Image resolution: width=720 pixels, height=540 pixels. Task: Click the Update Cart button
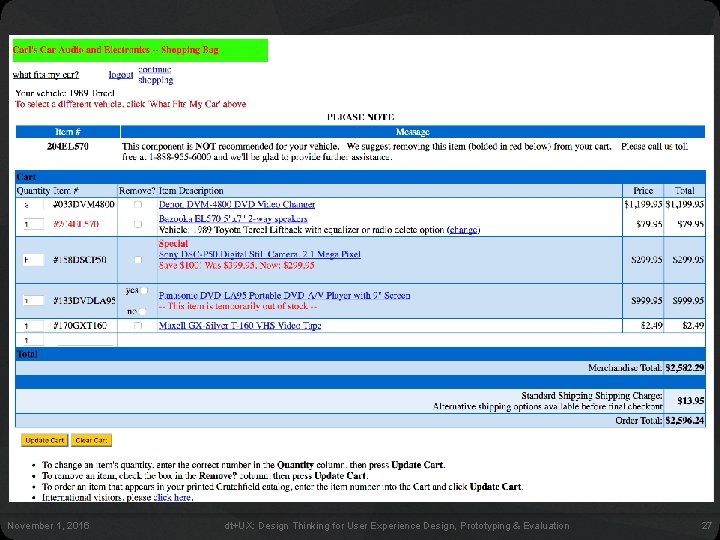45,440
